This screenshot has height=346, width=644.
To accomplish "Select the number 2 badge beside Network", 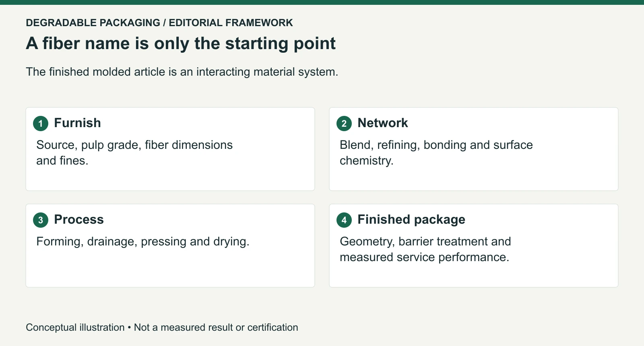I will tap(344, 124).
